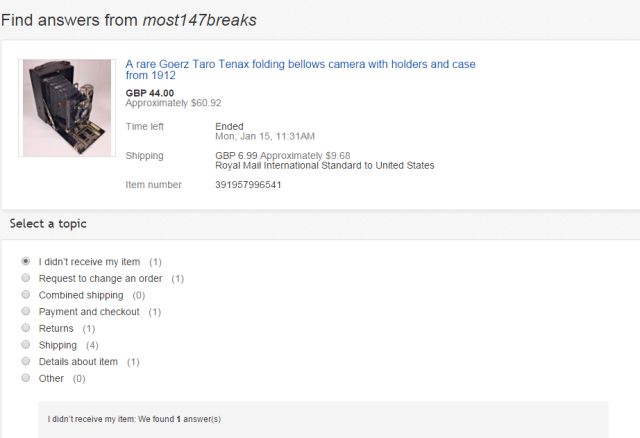Image resolution: width=640 pixels, height=438 pixels.
Task: Click the "Find answers from" heading text
Action: point(72,19)
